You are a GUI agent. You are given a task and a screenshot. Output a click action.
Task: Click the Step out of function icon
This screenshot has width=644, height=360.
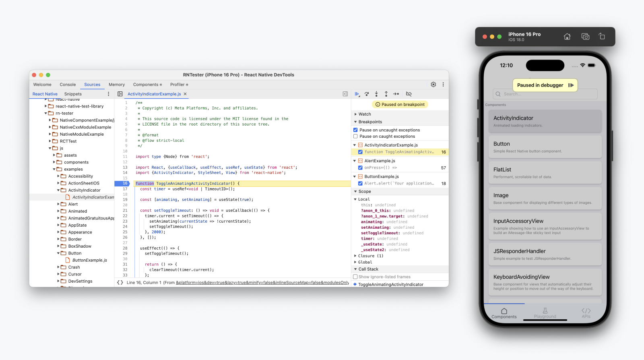(386, 94)
